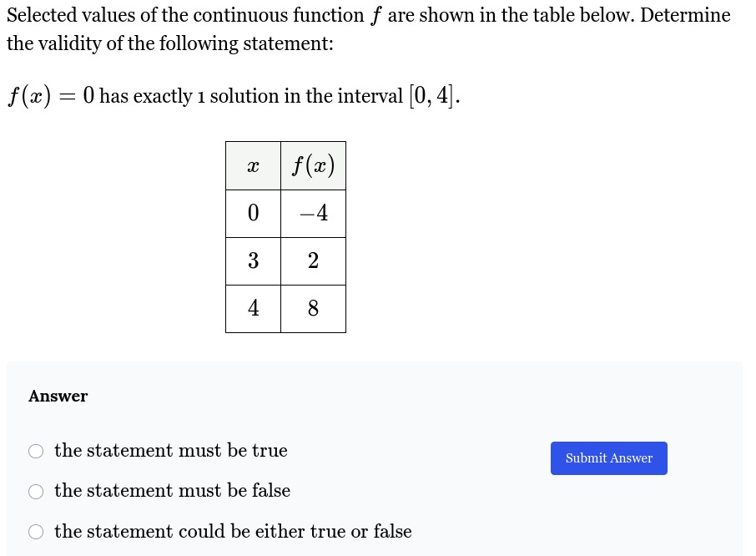Screen dimensions: 756x556
Task: Select the table cell showing x value 3
Action: (253, 260)
